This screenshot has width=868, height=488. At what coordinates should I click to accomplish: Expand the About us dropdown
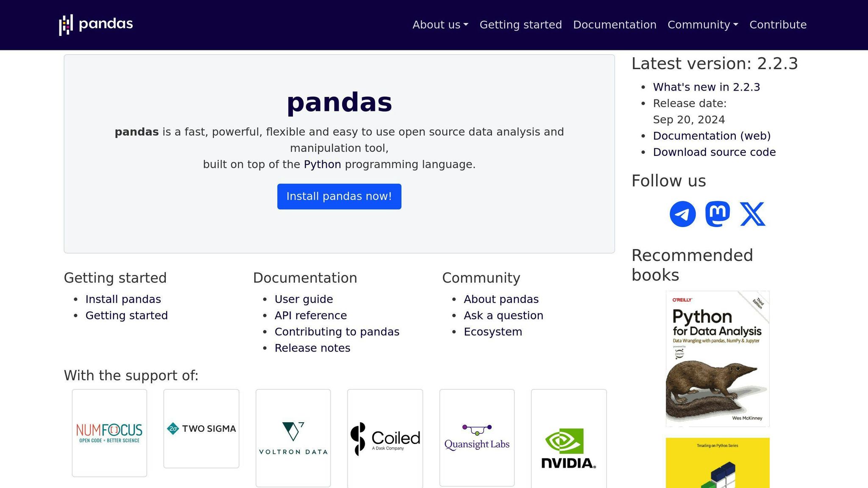(x=440, y=25)
